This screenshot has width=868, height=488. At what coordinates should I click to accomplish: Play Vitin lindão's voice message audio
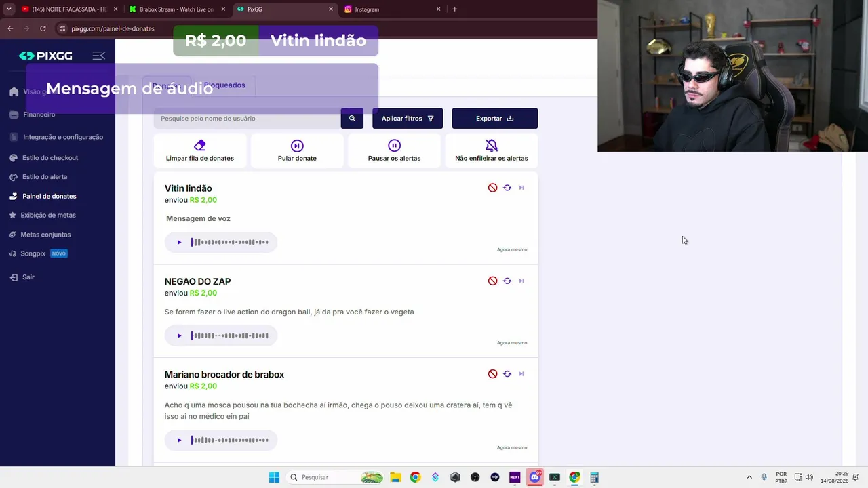[179, 242]
